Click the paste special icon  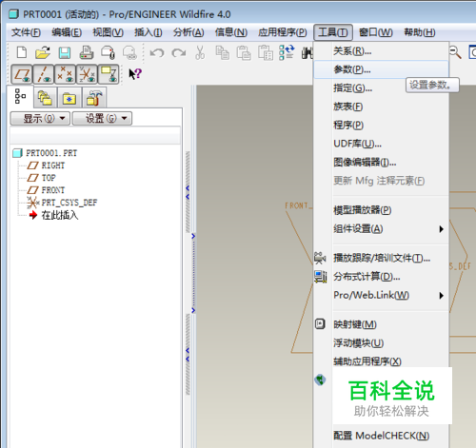(x=265, y=52)
